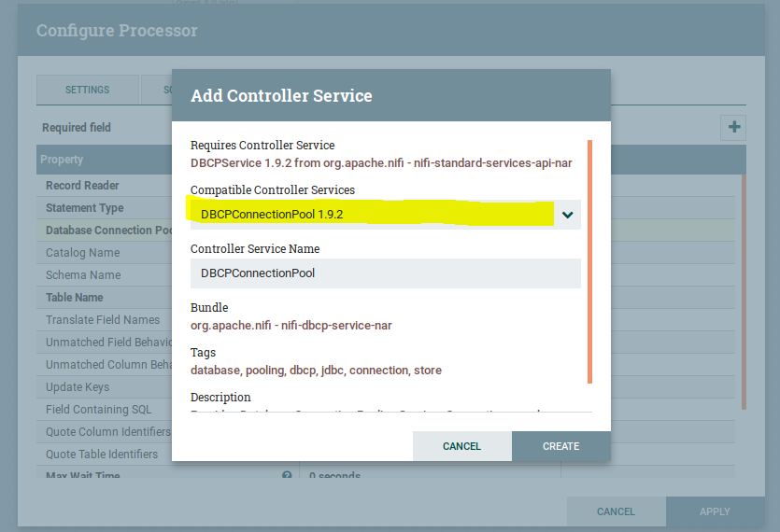
Task: Click the Max Wait Time value '0 seconds'
Action: pyautogui.click(x=334, y=477)
